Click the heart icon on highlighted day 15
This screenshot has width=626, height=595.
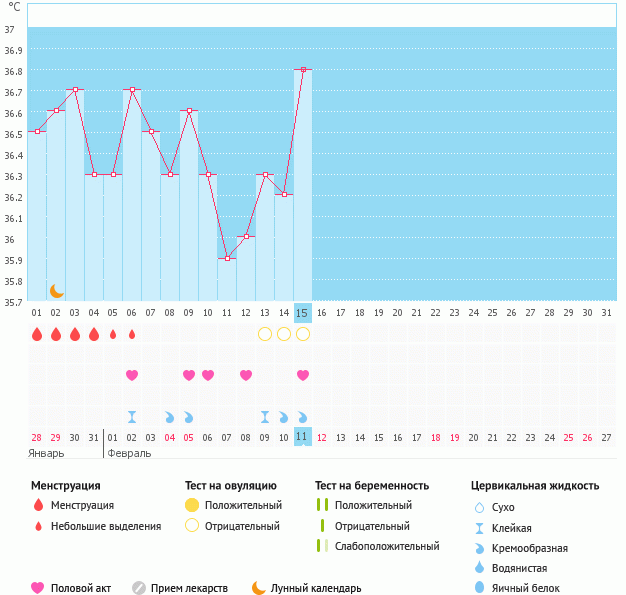tap(303, 375)
